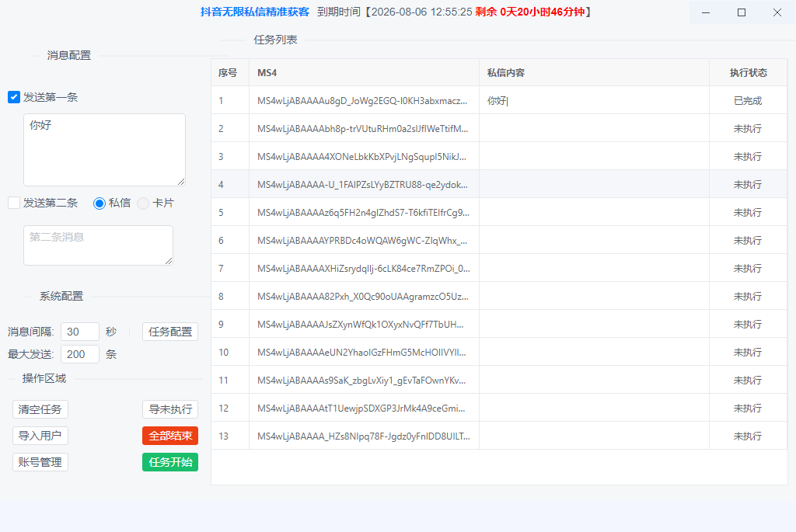Select the row MS4wLjABAAAAu8gD_JoWg2EGQ
The image size is (796, 532).
[x=499, y=100]
